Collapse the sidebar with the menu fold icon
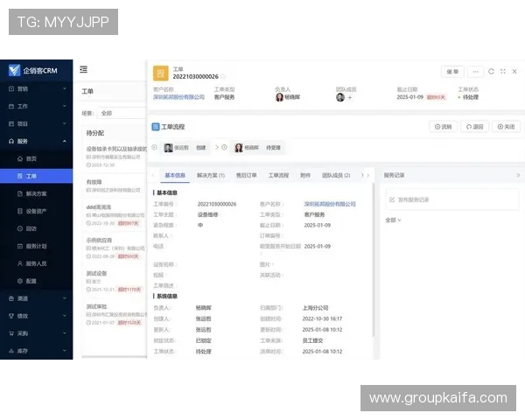 click(83, 69)
